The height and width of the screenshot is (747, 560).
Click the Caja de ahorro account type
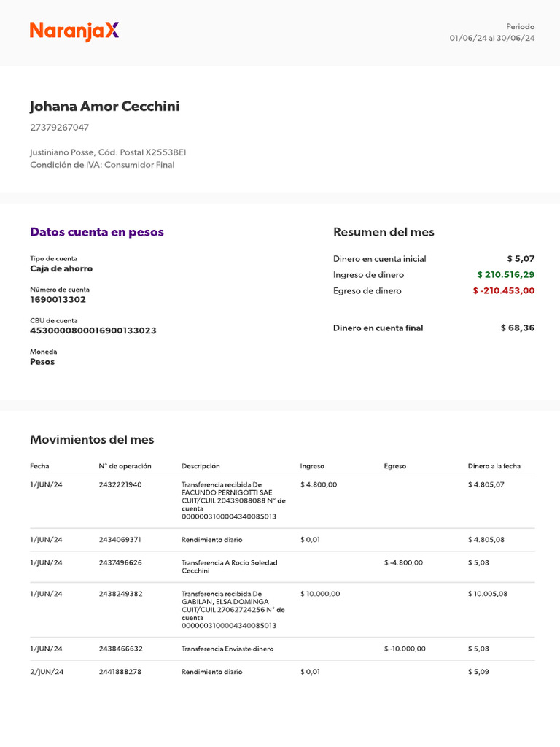(x=61, y=268)
